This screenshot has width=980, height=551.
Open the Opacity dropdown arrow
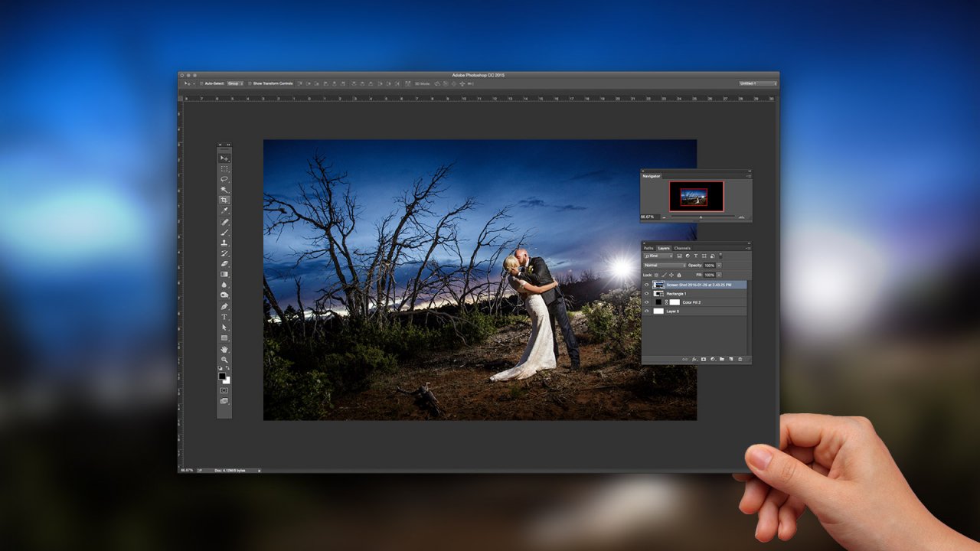point(720,266)
